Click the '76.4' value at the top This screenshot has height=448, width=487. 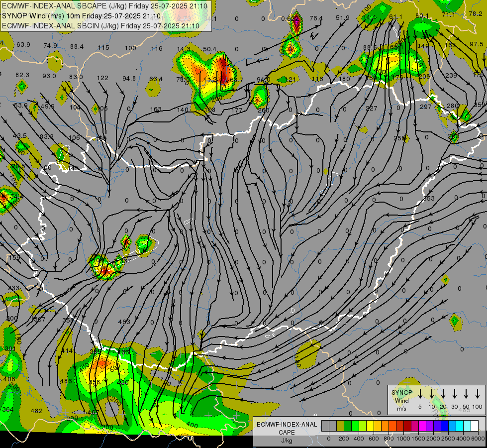(x=316, y=18)
